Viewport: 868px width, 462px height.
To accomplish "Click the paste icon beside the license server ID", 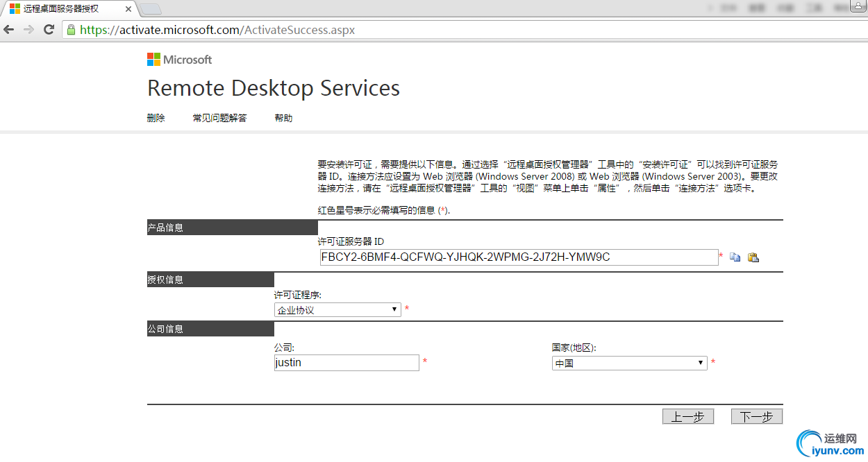I will (753, 257).
